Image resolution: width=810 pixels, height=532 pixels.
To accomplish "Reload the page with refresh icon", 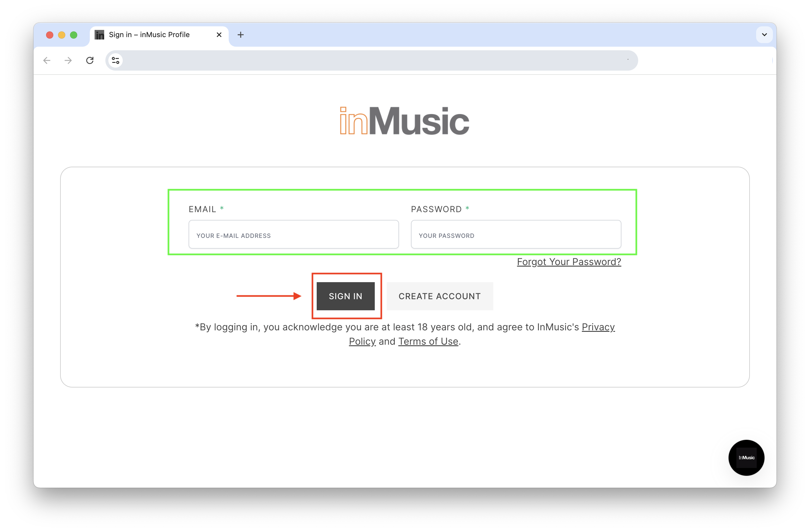I will 90,60.
